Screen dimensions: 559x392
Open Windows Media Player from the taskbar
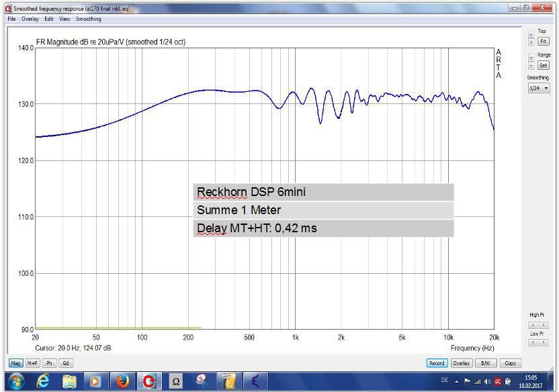point(95,382)
